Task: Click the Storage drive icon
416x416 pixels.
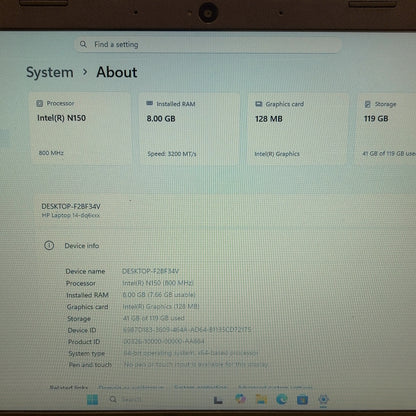Action: (367, 104)
